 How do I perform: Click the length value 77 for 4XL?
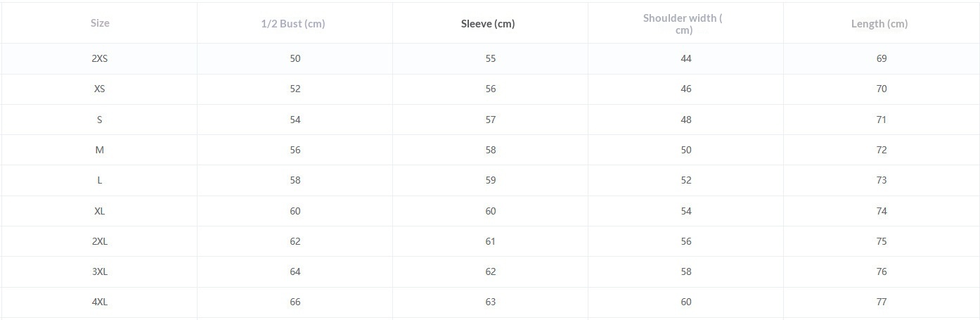click(x=882, y=302)
